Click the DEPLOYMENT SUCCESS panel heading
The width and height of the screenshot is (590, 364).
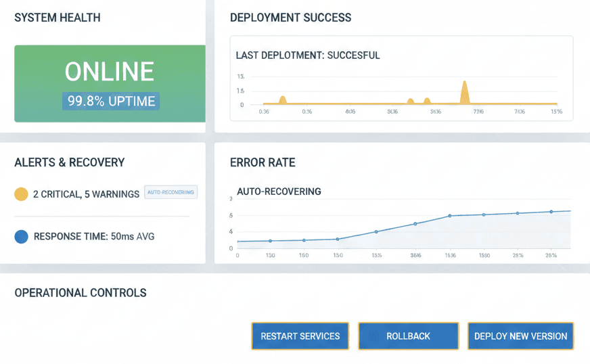tap(290, 18)
